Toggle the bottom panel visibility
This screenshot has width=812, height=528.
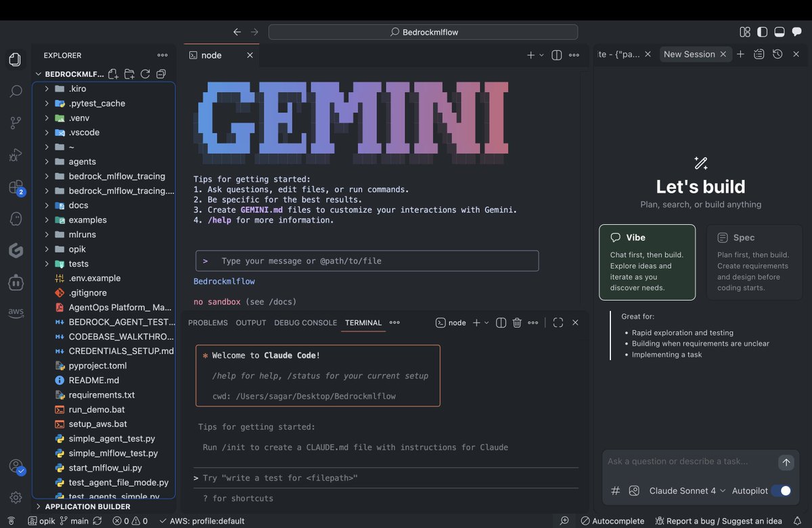(779, 32)
